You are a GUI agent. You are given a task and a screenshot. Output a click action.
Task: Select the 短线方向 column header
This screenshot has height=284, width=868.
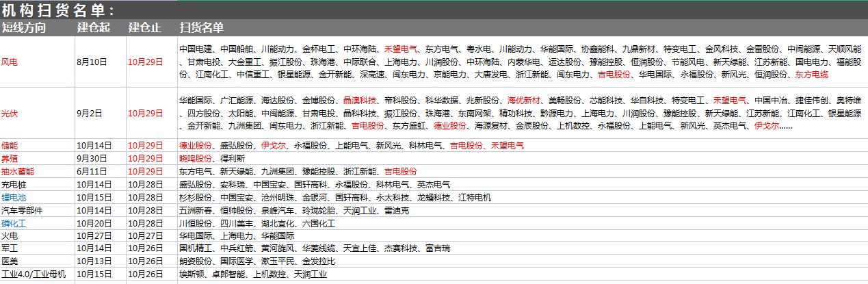click(x=24, y=27)
